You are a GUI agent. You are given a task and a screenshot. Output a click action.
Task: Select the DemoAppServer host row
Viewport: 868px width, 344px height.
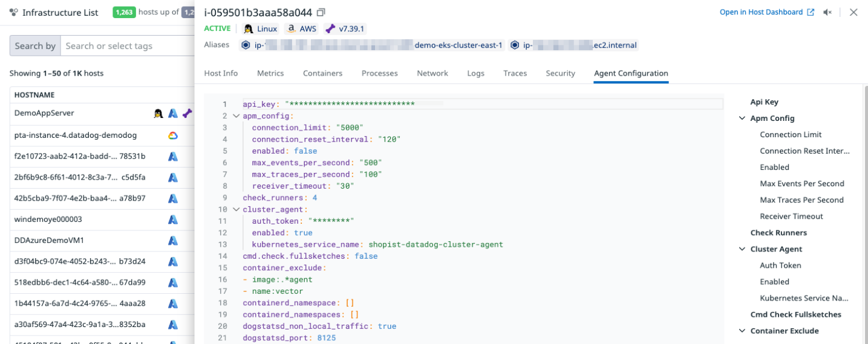[x=102, y=113]
